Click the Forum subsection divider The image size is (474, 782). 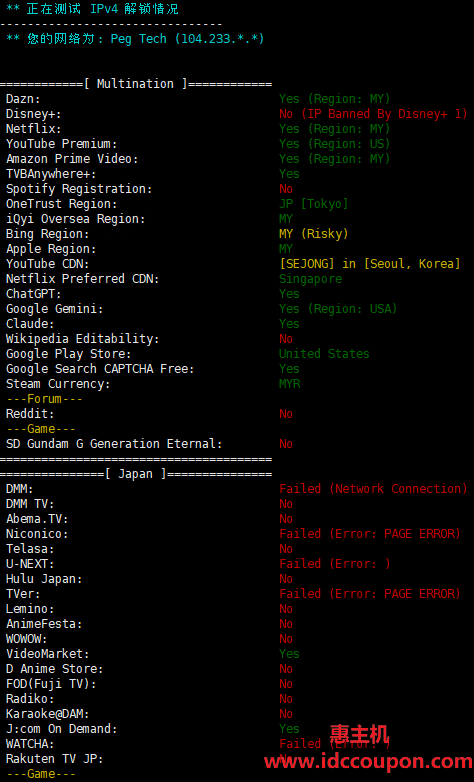pos(44,399)
